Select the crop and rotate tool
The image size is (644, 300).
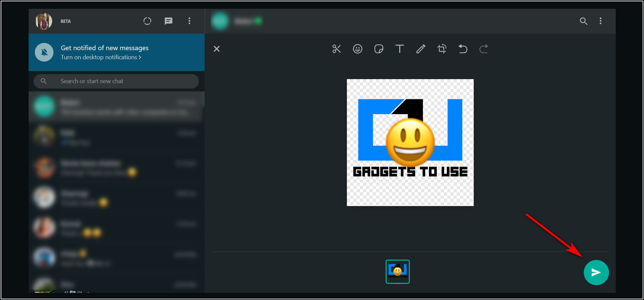pyautogui.click(x=442, y=49)
